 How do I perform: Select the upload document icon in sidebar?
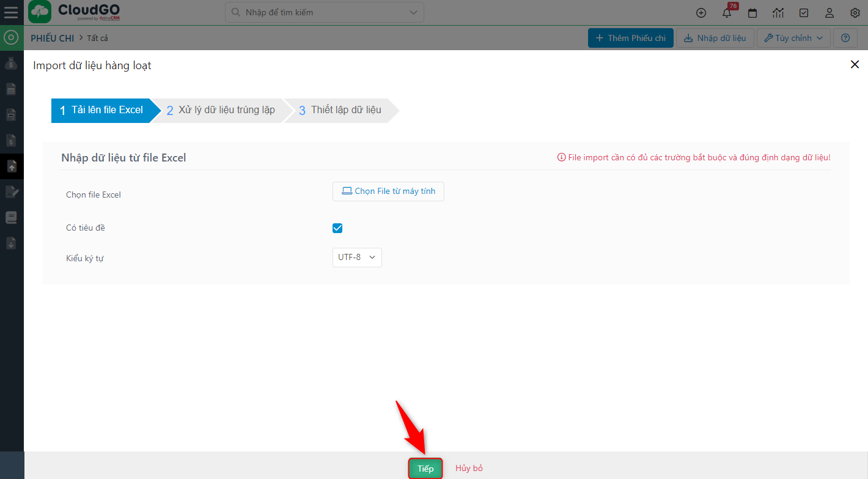click(x=11, y=166)
